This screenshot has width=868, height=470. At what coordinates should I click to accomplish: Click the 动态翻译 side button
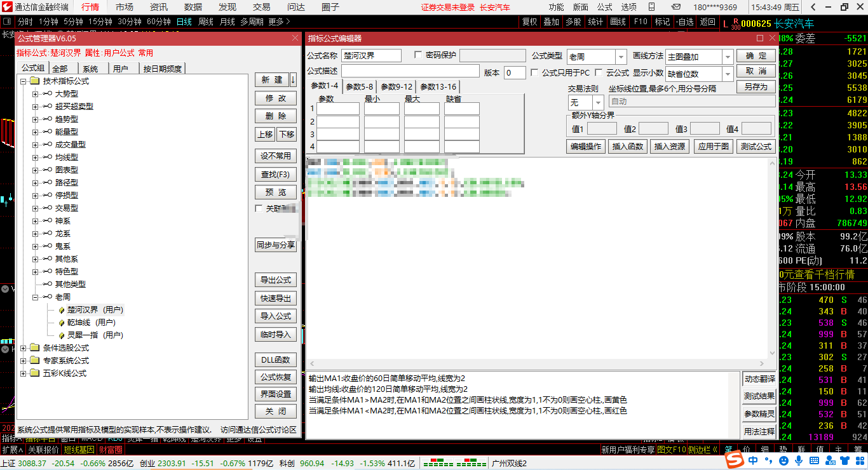[759, 379]
